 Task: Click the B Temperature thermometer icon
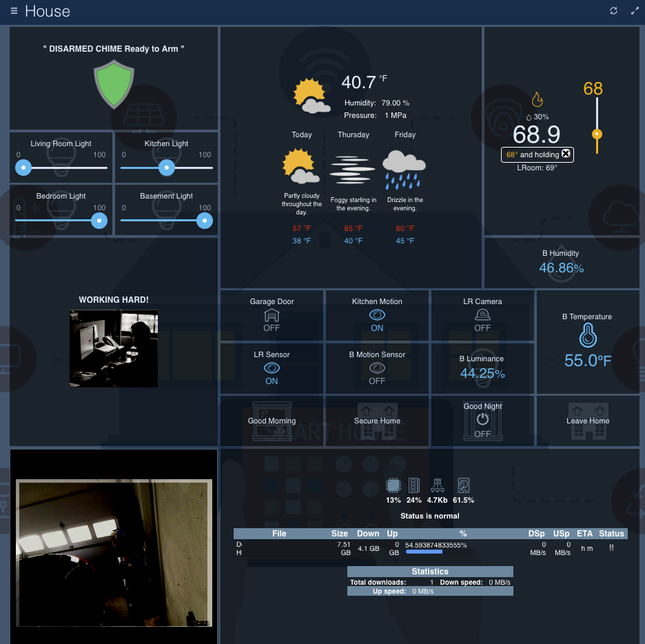tap(588, 335)
